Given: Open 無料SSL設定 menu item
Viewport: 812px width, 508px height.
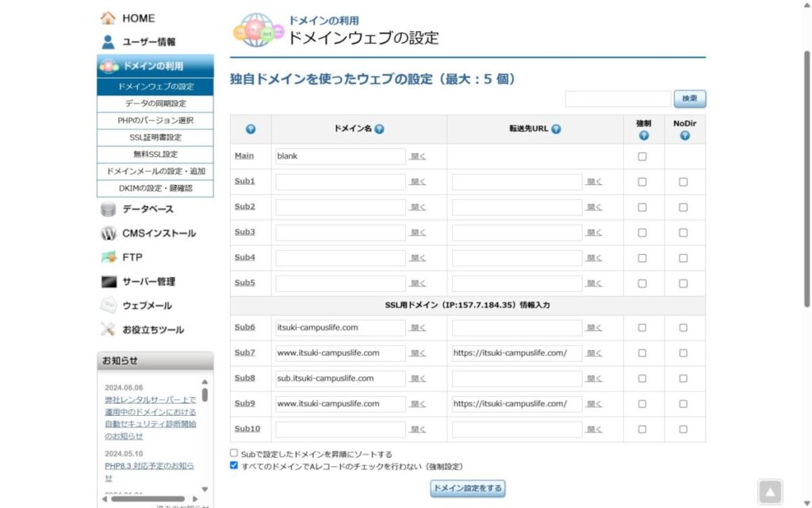Looking at the screenshot, I should coord(155,155).
